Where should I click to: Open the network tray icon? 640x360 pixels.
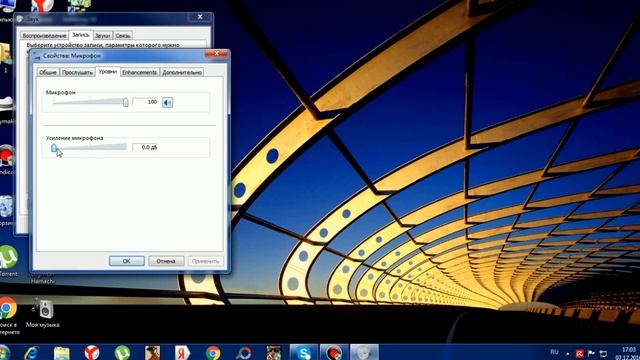(603, 353)
